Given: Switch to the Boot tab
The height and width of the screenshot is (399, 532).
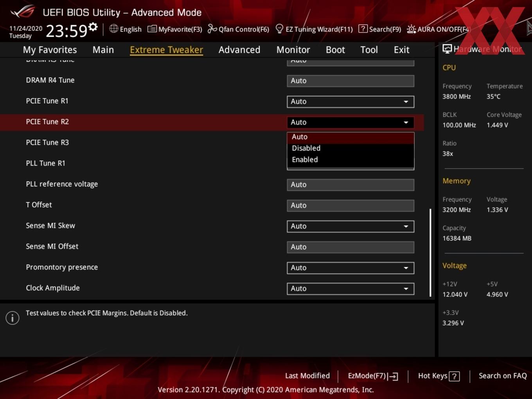Looking at the screenshot, I should click(x=335, y=50).
